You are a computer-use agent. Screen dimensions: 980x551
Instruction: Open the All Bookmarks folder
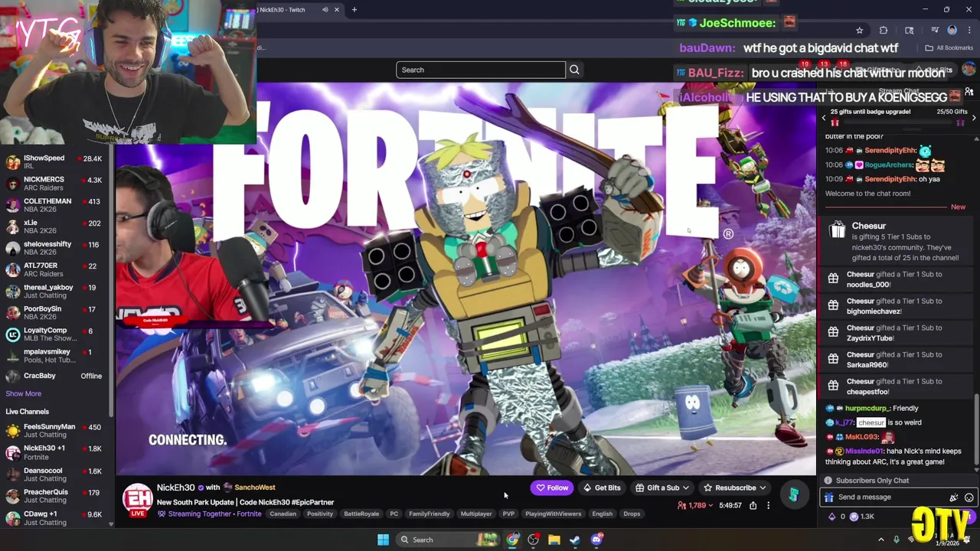click(949, 47)
